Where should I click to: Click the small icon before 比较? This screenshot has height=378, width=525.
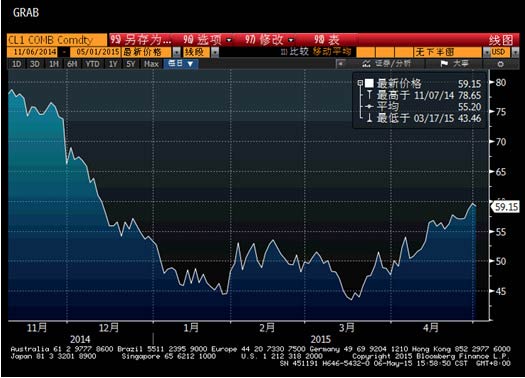(284, 52)
